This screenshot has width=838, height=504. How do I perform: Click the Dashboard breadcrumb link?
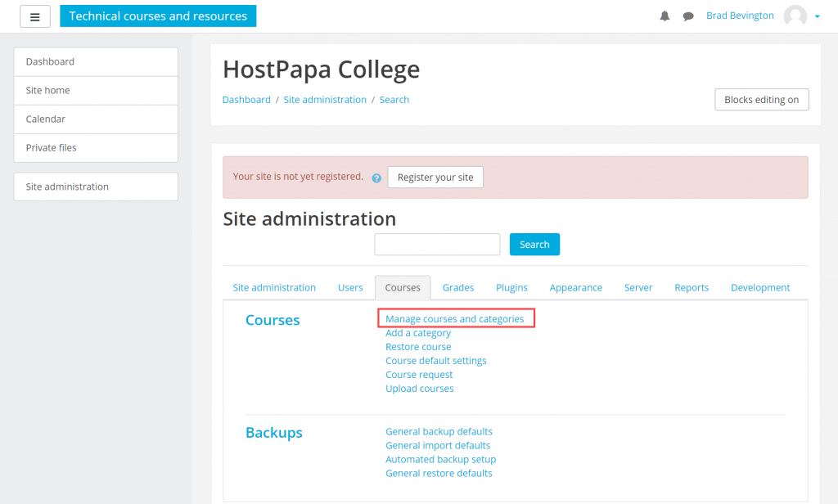pos(246,100)
